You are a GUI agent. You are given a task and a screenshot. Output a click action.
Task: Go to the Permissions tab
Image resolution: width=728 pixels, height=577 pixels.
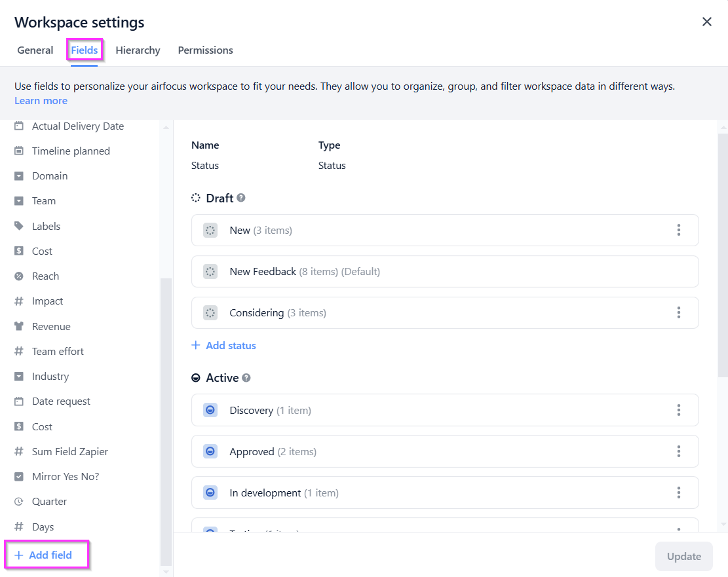(x=206, y=50)
